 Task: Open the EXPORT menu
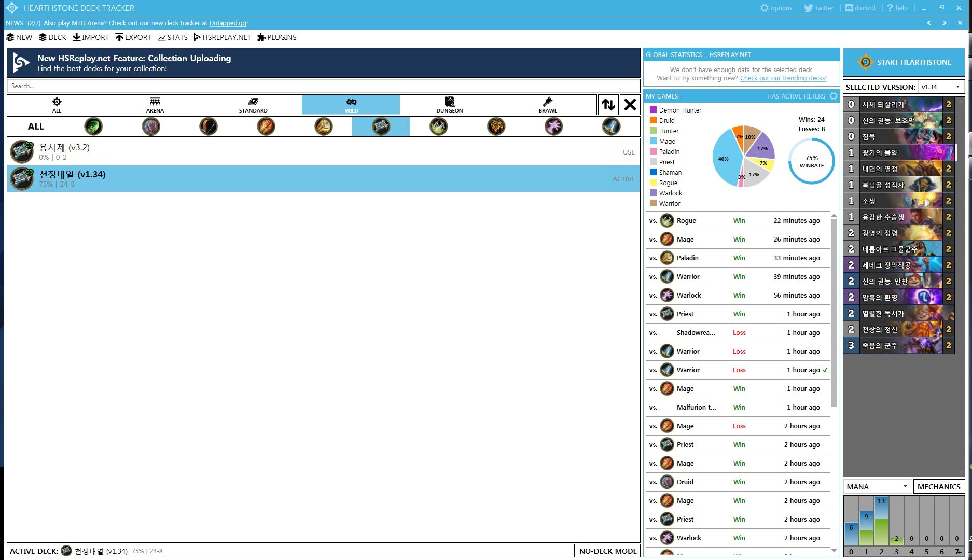133,37
